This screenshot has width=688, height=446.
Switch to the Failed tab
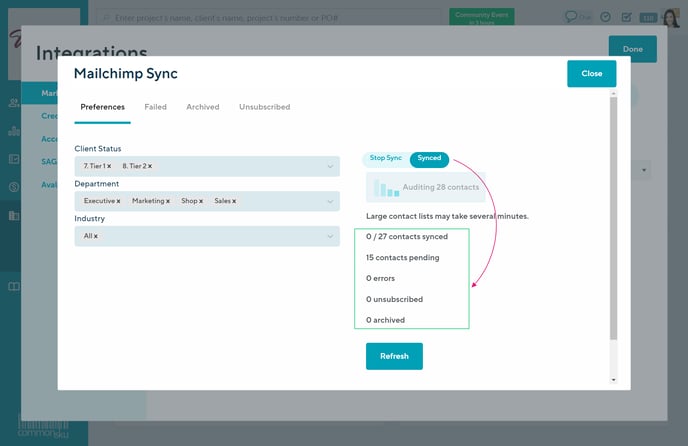coord(155,107)
